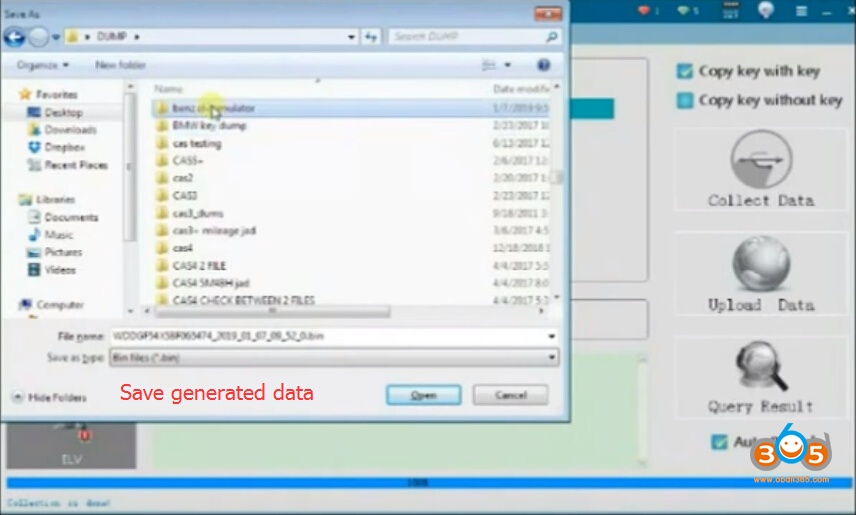The image size is (856, 515).
Task: Click the lightbulb icon in app title bar
Action: [x=765, y=10]
